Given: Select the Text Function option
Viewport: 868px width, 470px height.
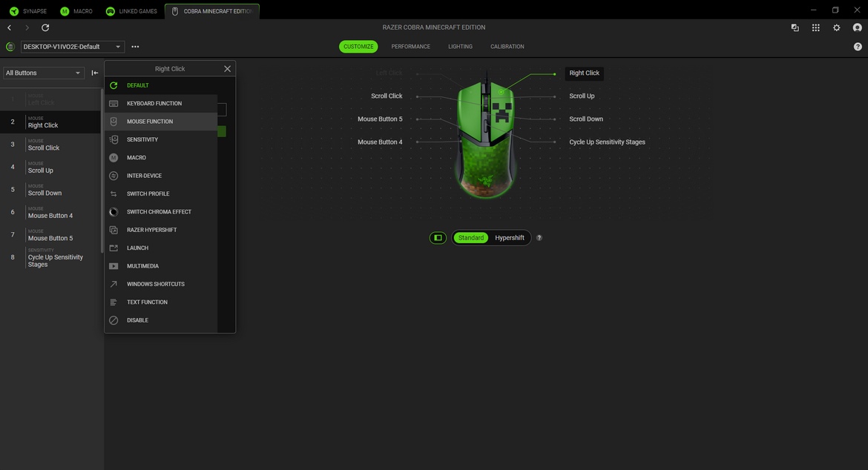Looking at the screenshot, I should (x=160, y=302).
